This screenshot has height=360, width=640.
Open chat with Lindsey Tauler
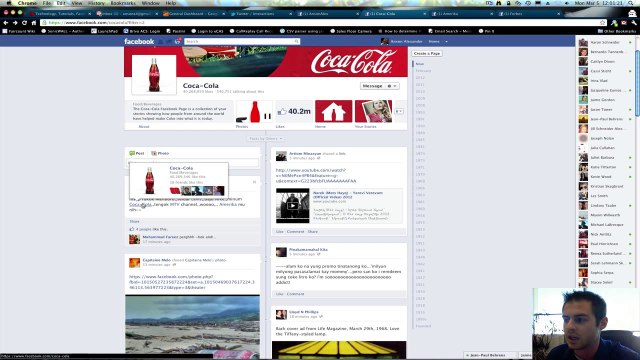(x=606, y=206)
